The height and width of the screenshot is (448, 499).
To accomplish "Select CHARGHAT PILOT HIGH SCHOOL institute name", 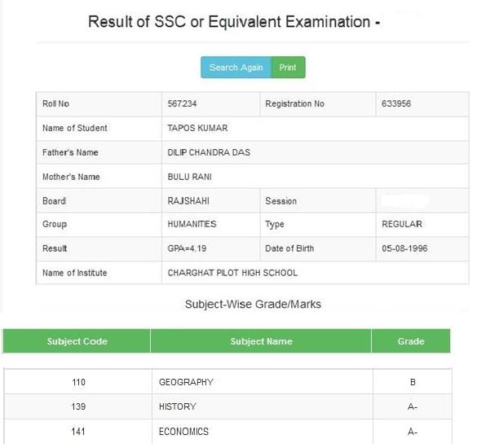I will tap(232, 273).
